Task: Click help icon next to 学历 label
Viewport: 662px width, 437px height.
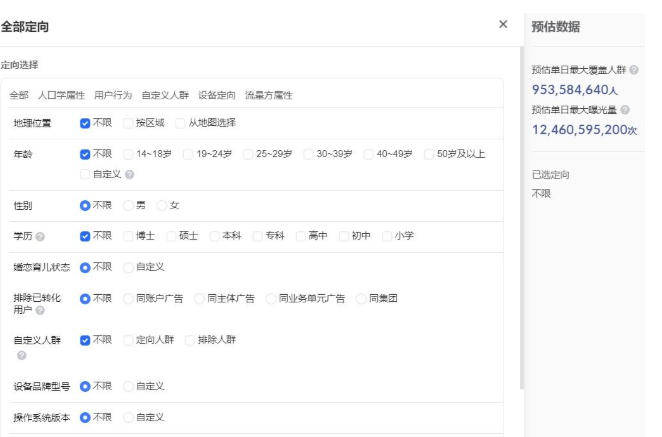Action: [x=40, y=236]
